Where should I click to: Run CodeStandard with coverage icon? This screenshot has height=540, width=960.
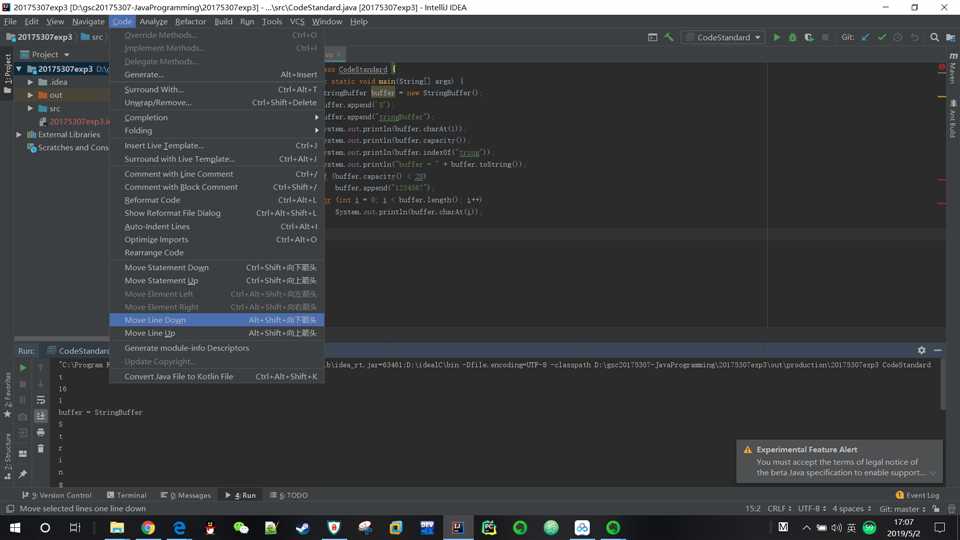pyautogui.click(x=809, y=37)
